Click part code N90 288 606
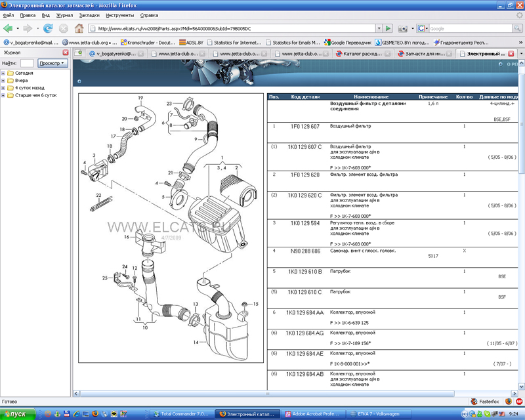Image resolution: width=525 pixels, height=420 pixels. pos(305,251)
